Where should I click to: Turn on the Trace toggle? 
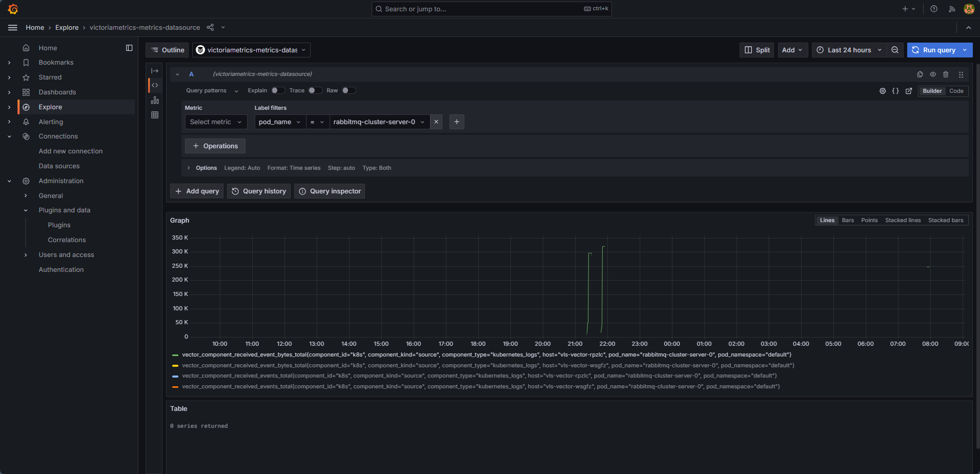point(315,90)
